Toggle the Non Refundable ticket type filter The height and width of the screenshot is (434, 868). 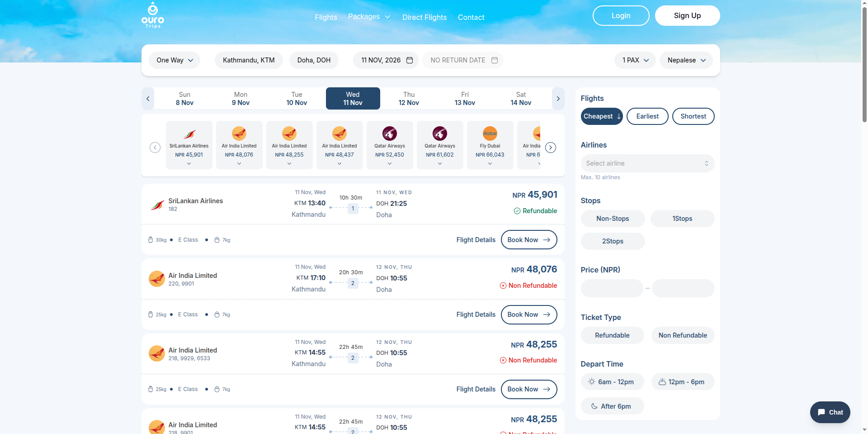click(683, 335)
